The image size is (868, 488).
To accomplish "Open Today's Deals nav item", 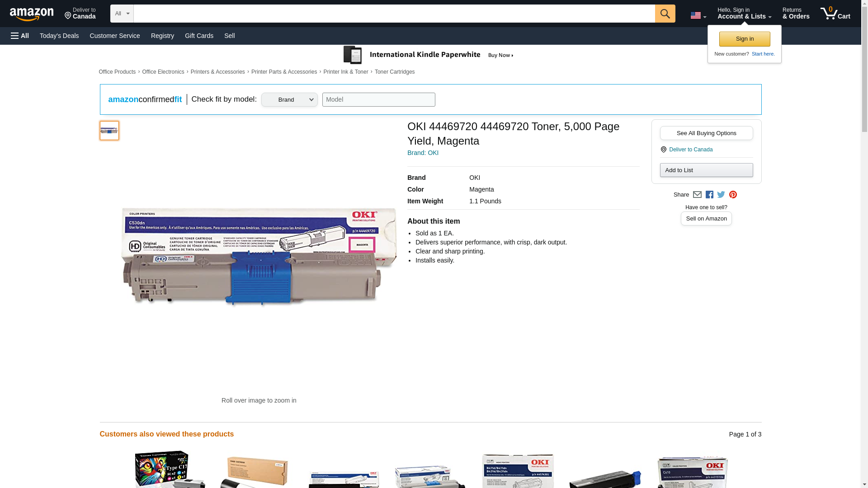I will [x=59, y=36].
